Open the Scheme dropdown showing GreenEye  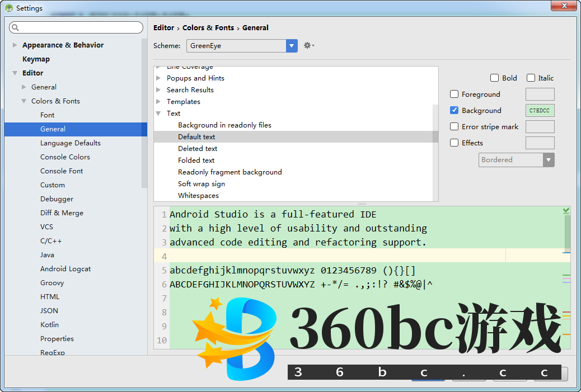[x=242, y=45]
